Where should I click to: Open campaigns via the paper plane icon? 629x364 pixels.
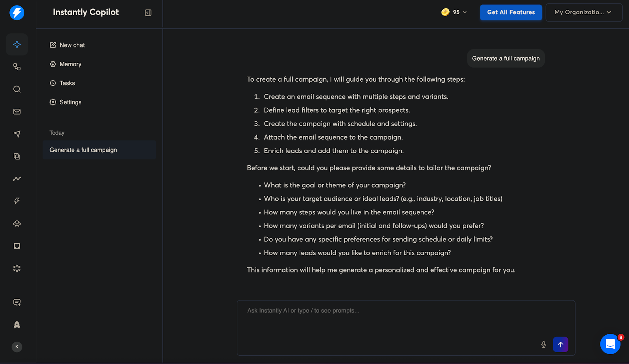click(x=17, y=134)
